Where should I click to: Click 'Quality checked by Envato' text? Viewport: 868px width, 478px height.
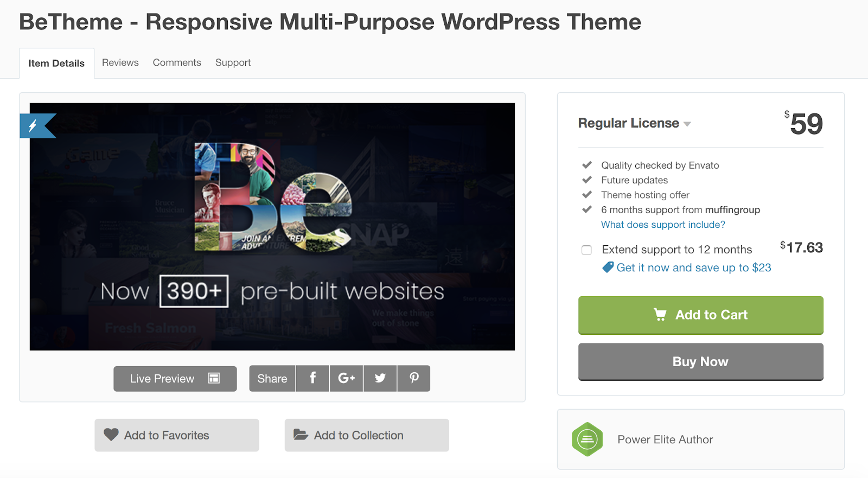click(660, 165)
